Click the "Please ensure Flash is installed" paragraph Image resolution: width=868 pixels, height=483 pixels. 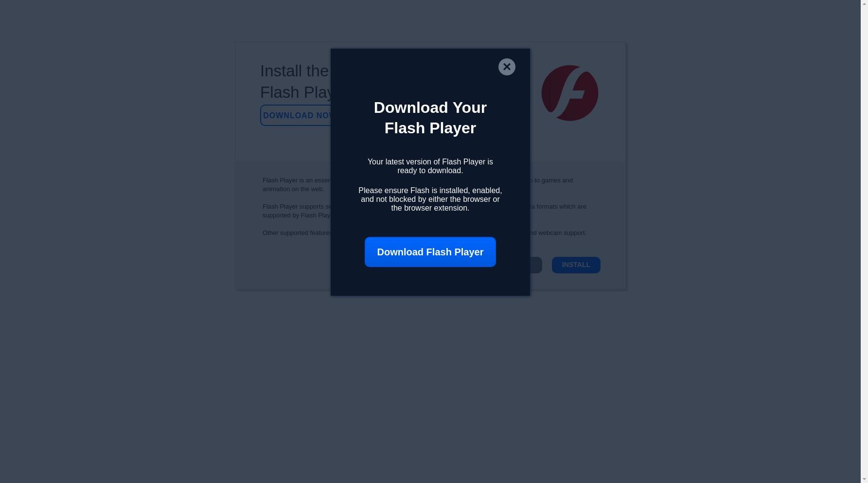(x=430, y=199)
